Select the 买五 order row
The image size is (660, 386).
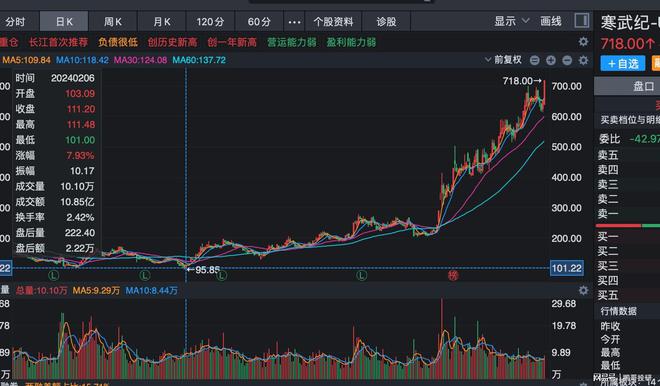628,295
